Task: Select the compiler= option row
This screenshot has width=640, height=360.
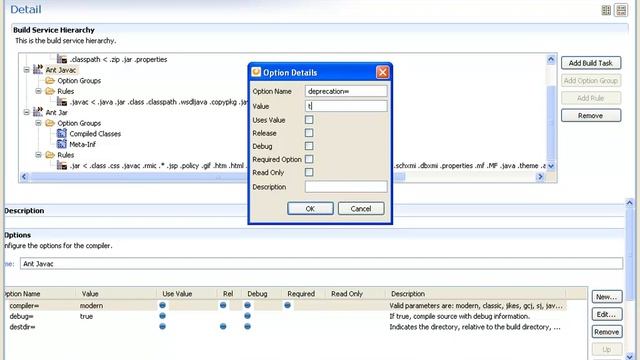Action: (286, 305)
